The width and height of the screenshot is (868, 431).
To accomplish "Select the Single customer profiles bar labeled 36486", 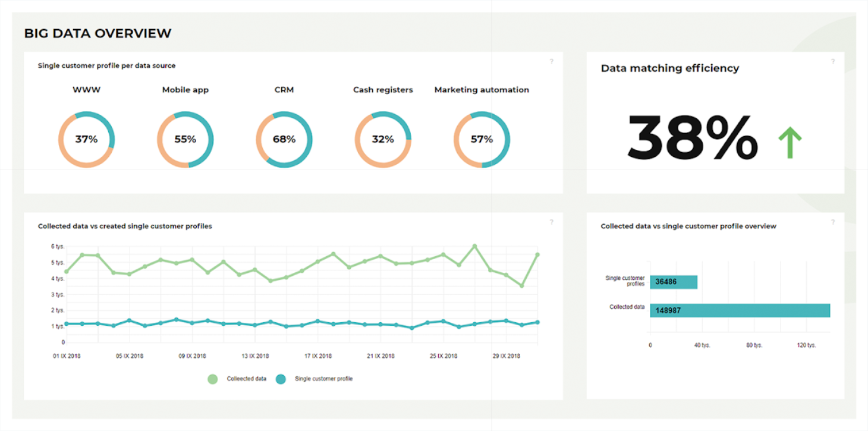I will tap(674, 282).
